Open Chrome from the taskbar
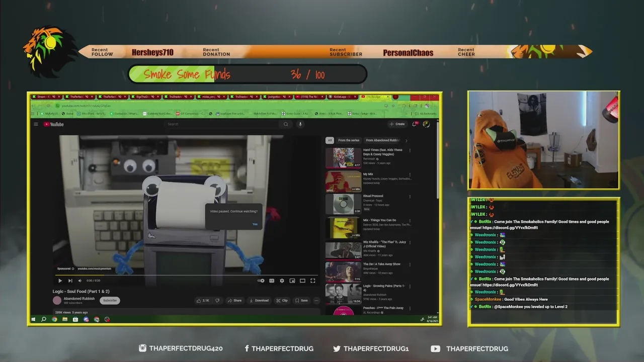 (x=54, y=319)
